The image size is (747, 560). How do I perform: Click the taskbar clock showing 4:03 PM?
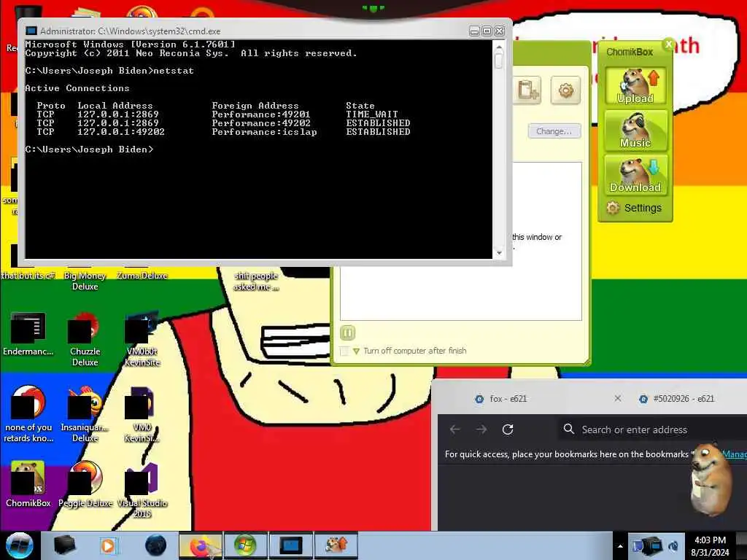click(x=710, y=546)
